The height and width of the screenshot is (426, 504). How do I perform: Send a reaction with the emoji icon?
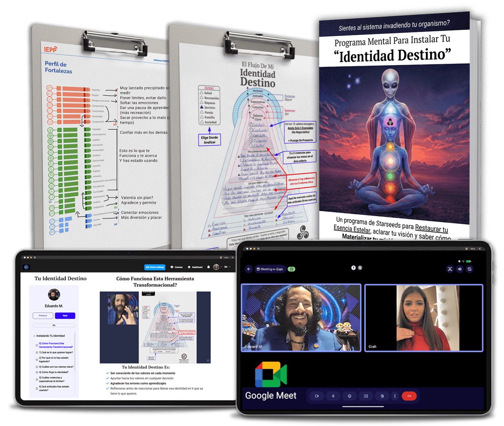pos(349,396)
